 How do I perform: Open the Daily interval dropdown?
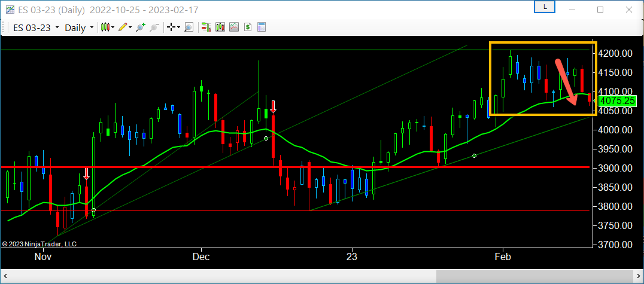pyautogui.click(x=79, y=28)
